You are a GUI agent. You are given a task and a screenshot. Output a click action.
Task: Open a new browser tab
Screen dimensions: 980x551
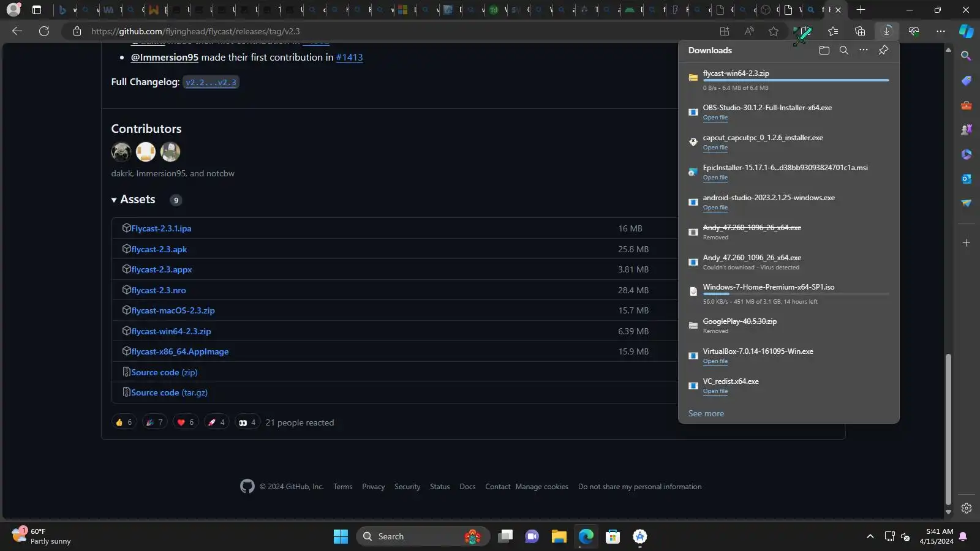click(861, 10)
